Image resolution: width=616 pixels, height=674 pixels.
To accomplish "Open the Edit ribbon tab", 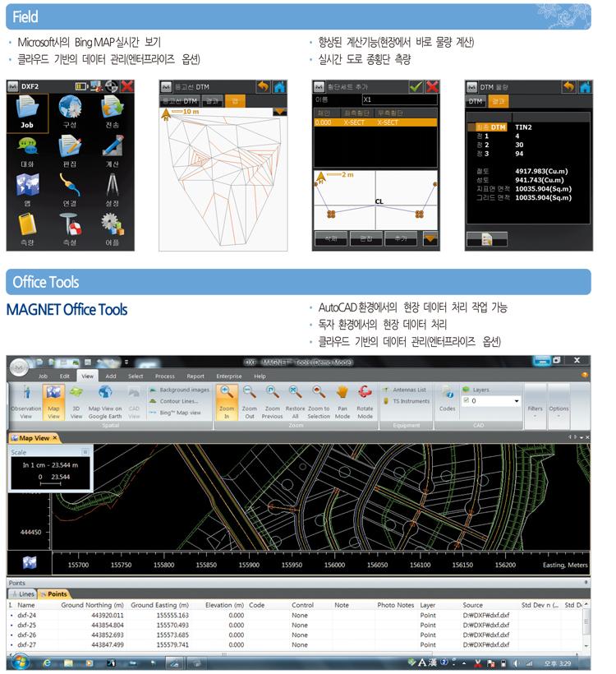I will click(64, 376).
